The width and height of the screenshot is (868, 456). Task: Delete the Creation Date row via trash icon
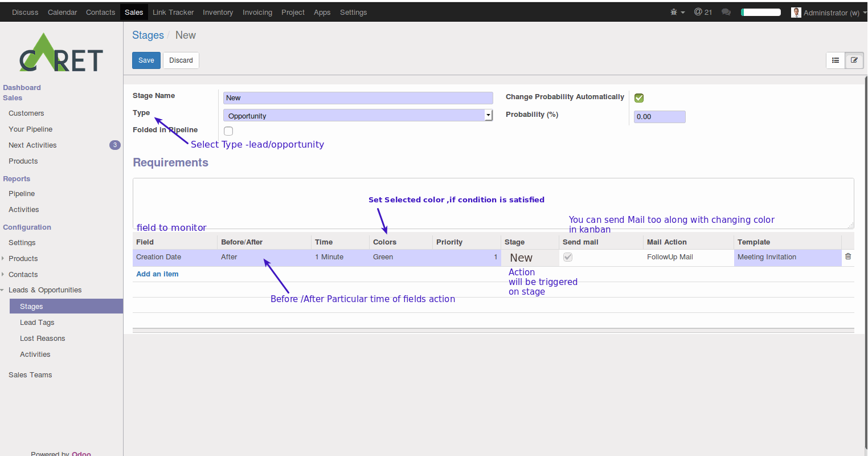(848, 256)
